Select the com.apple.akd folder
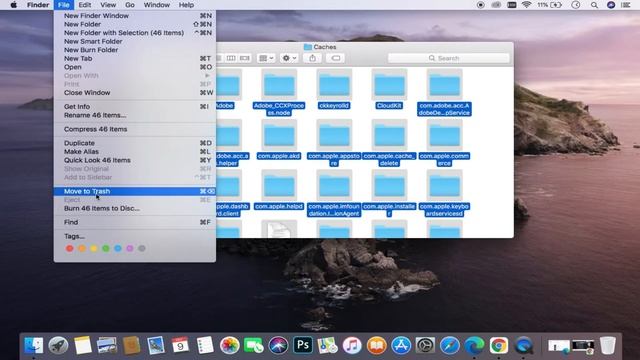Viewport: 640px width, 360px height. (279, 136)
